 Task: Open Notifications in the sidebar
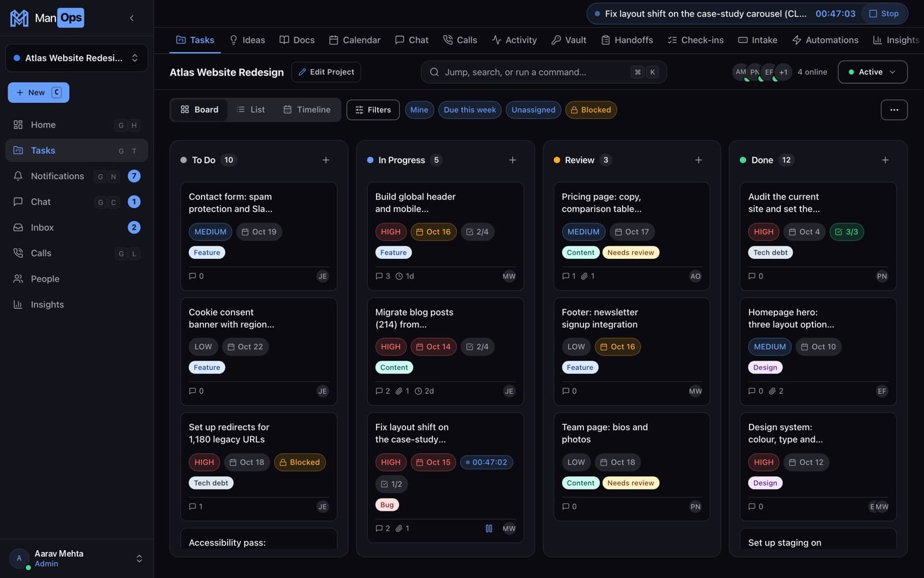coord(77,176)
